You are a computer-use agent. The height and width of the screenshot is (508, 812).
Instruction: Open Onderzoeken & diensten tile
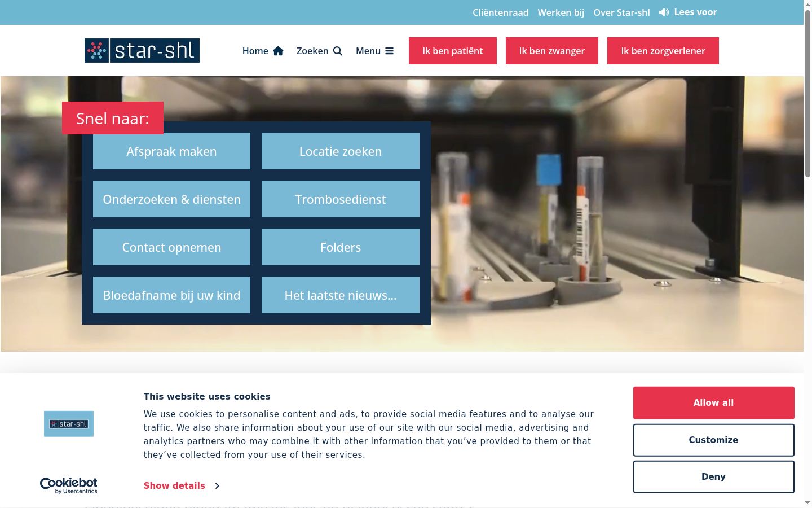coord(171,199)
